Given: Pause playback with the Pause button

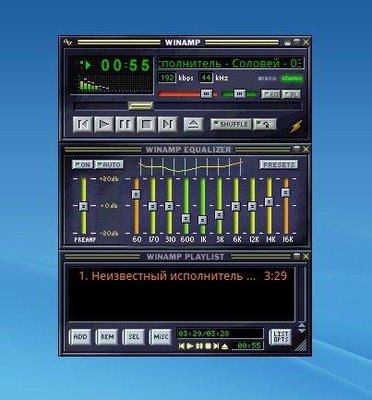Looking at the screenshot, I should (x=125, y=125).
